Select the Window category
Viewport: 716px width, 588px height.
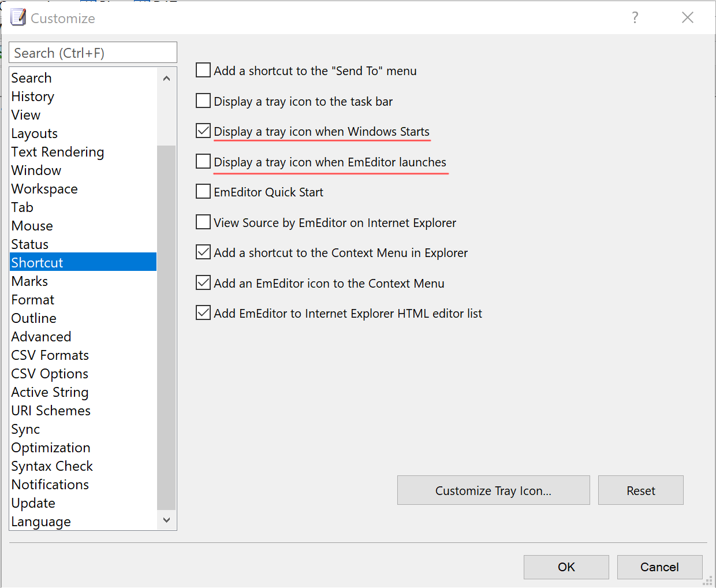point(83,170)
